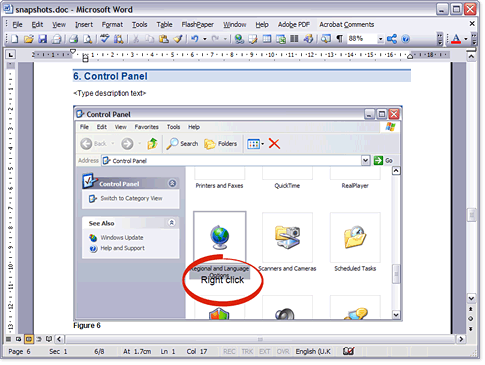Click the Format Painter brush icon
The width and height of the screenshot is (485, 365).
tap(178, 39)
